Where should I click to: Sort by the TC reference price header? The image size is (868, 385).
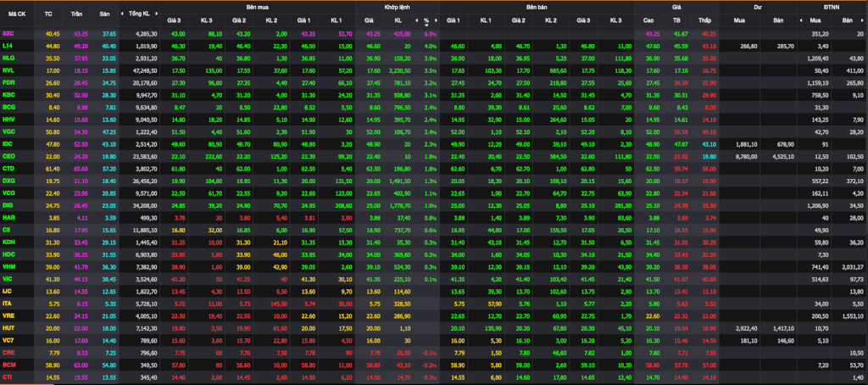coord(48,14)
